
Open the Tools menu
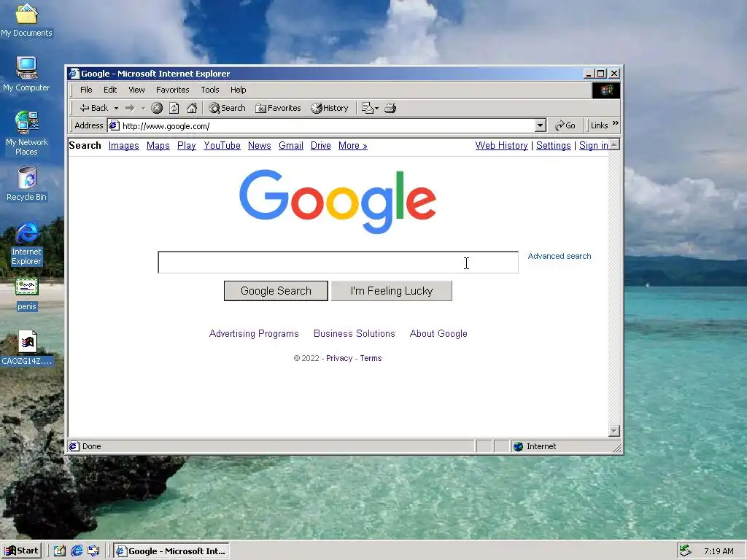pyautogui.click(x=209, y=90)
